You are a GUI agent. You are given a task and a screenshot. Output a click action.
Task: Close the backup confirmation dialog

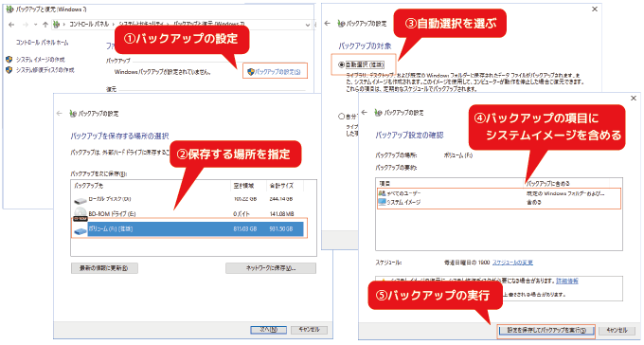point(634,98)
